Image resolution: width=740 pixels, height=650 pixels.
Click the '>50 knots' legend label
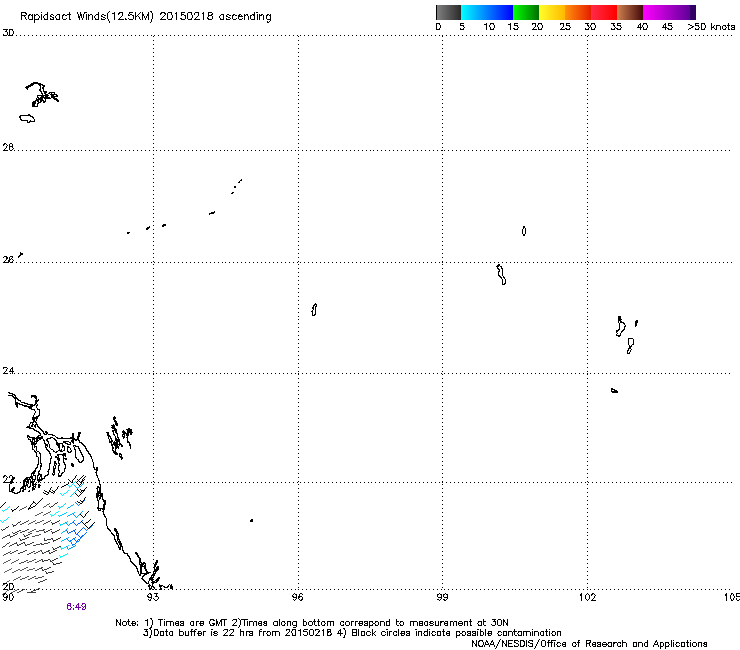[x=712, y=27]
